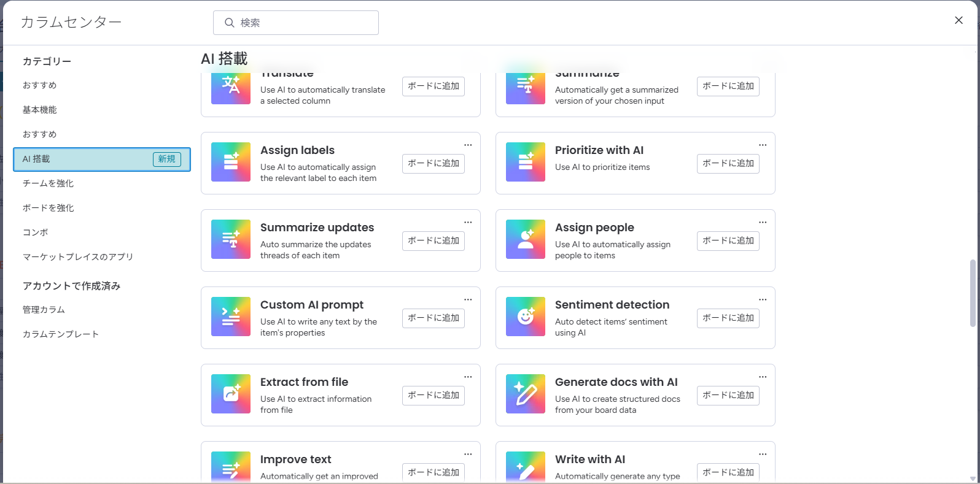Click the Assign people column icon
The height and width of the screenshot is (484, 980).
coord(526,239)
